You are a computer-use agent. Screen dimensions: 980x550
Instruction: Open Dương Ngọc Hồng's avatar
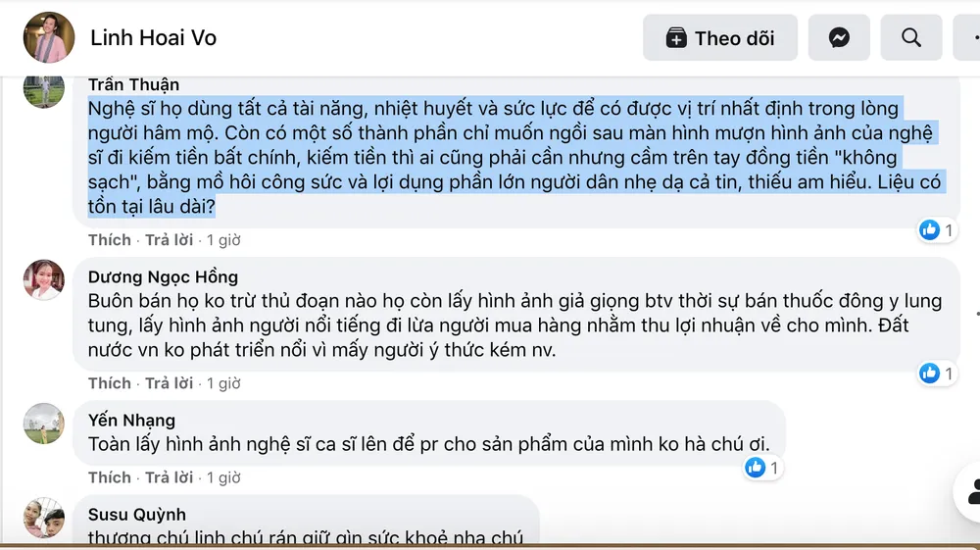click(44, 280)
